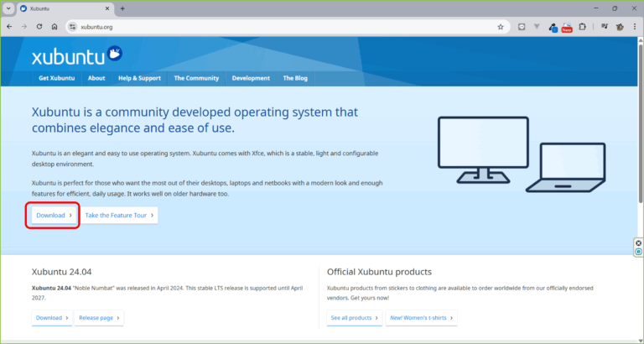Open the Xubuntu 24.04 Release page link
Image resolution: width=644 pixels, height=344 pixels.
pyautogui.click(x=100, y=318)
